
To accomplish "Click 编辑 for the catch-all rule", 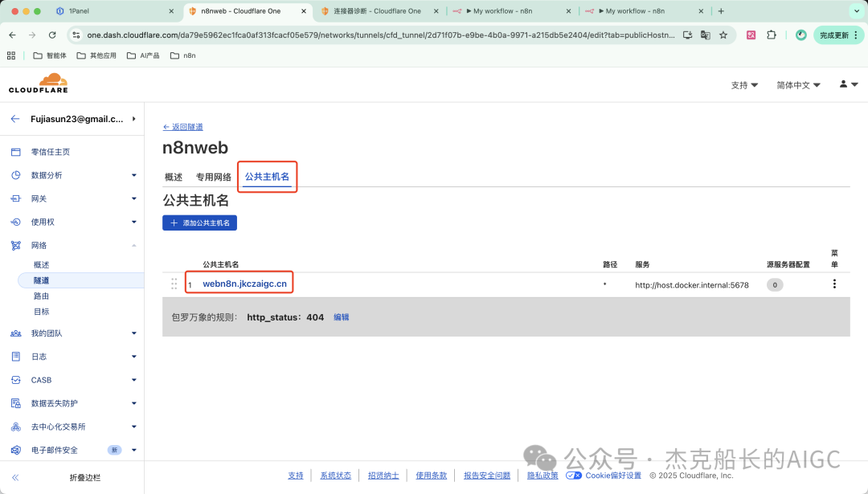I will point(341,317).
